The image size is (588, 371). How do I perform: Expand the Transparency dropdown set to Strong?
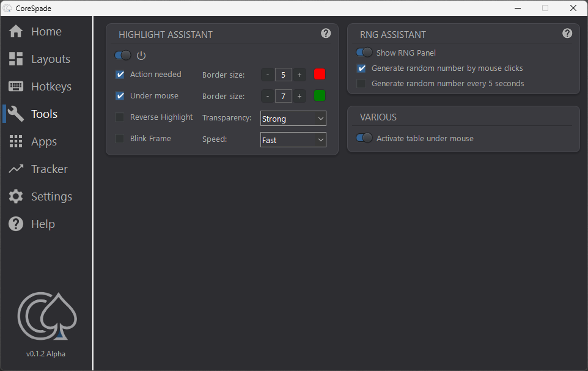pyautogui.click(x=293, y=119)
